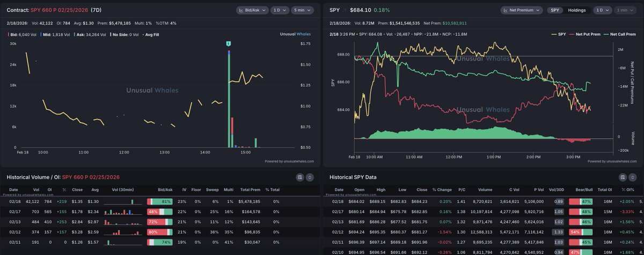Screen dimensions: 644x255
Task: Click the flag marker above volume spike
Action: 229,43
